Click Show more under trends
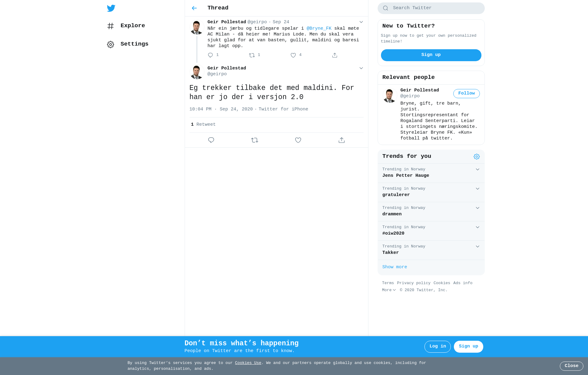Image resolution: width=588 pixels, height=375 pixels. pos(394,267)
